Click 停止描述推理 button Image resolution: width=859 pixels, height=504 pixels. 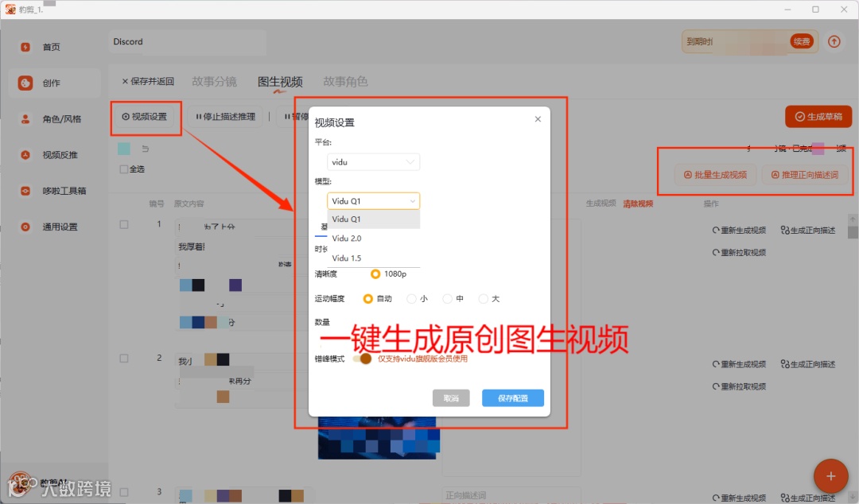click(226, 117)
